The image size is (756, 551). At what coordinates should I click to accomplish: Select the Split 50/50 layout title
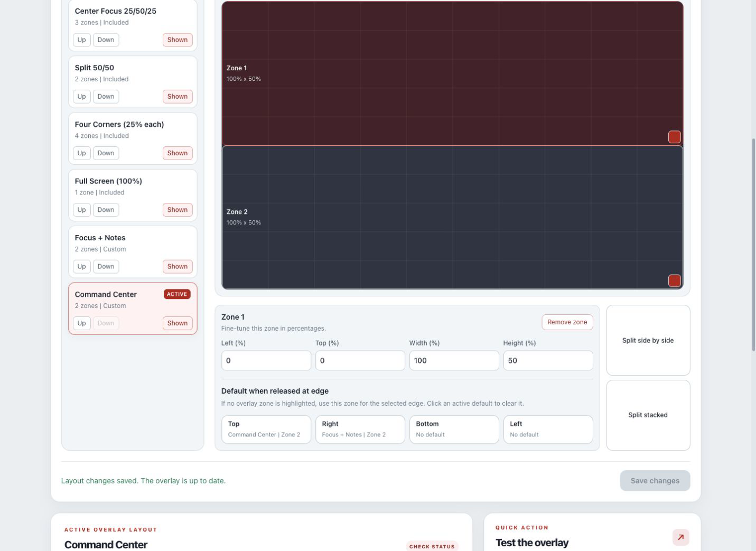point(95,68)
